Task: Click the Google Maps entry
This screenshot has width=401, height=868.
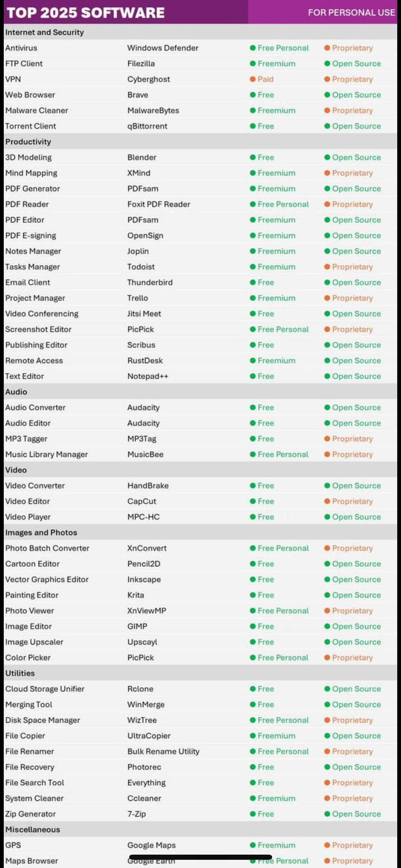Action: (151, 845)
